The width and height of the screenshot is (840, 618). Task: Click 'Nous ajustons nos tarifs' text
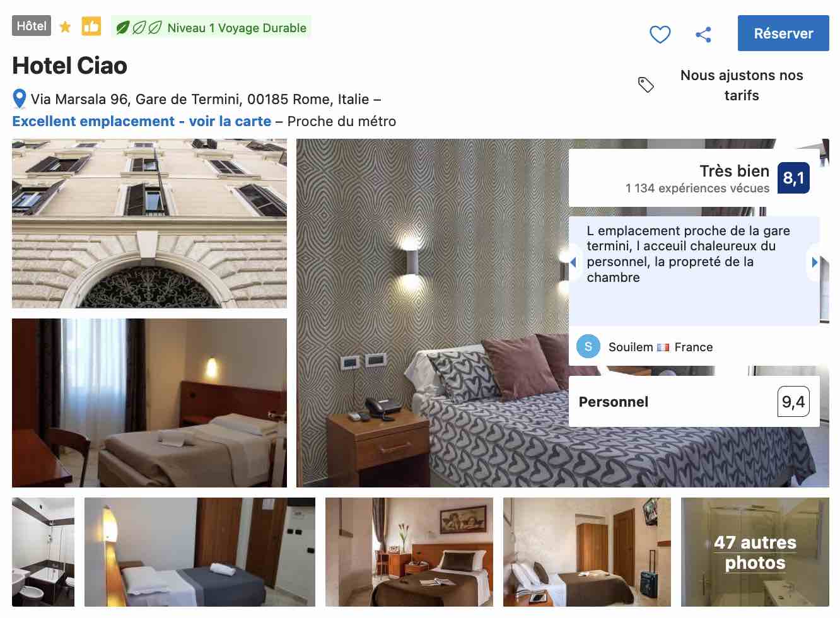coord(742,85)
